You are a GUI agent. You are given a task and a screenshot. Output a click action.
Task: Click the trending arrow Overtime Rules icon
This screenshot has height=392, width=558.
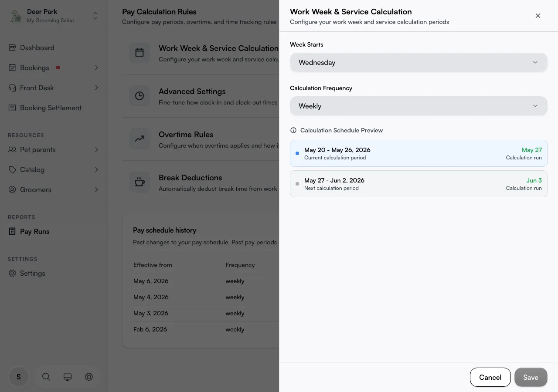(x=139, y=139)
